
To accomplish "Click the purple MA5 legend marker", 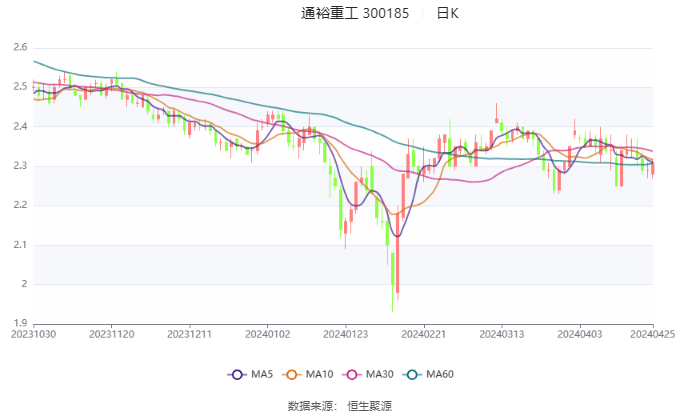I will (237, 374).
